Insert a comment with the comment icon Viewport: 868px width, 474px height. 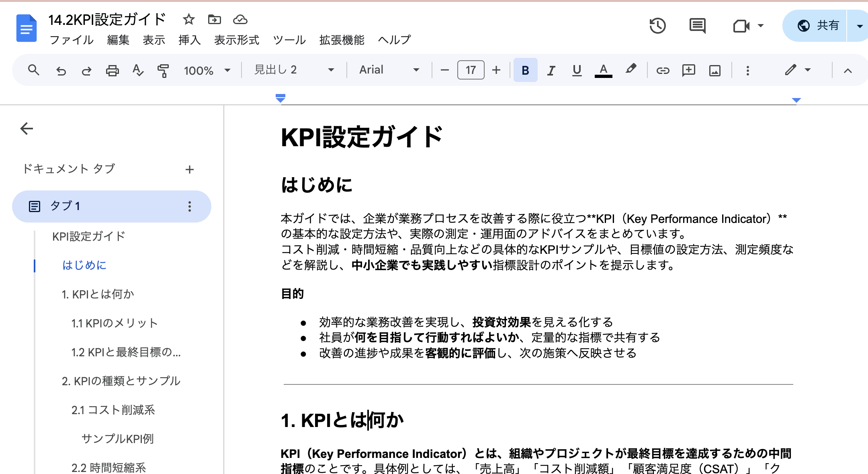(x=689, y=70)
